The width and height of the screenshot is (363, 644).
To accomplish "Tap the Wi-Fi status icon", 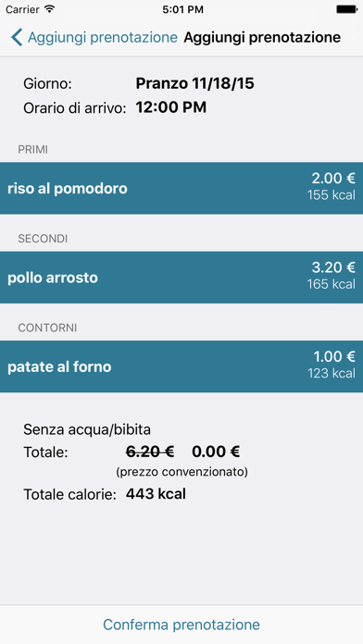I will (x=49, y=9).
